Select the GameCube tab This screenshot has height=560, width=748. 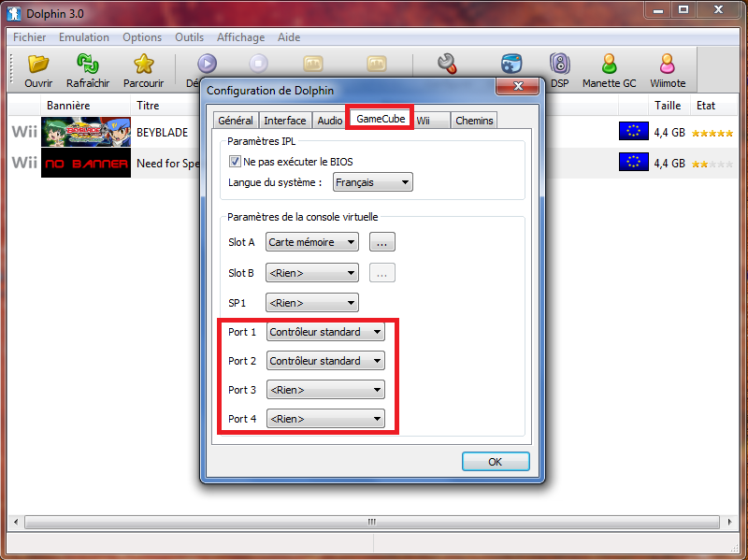point(381,119)
